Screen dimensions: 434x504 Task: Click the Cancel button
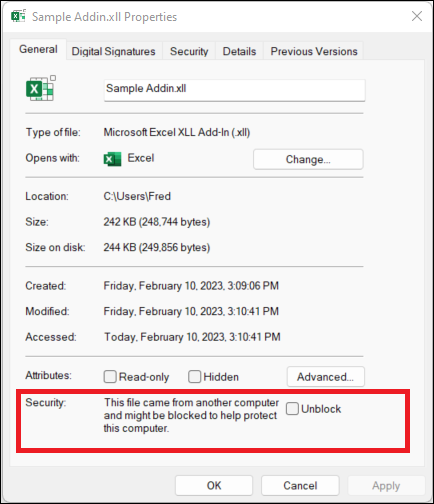300,485
